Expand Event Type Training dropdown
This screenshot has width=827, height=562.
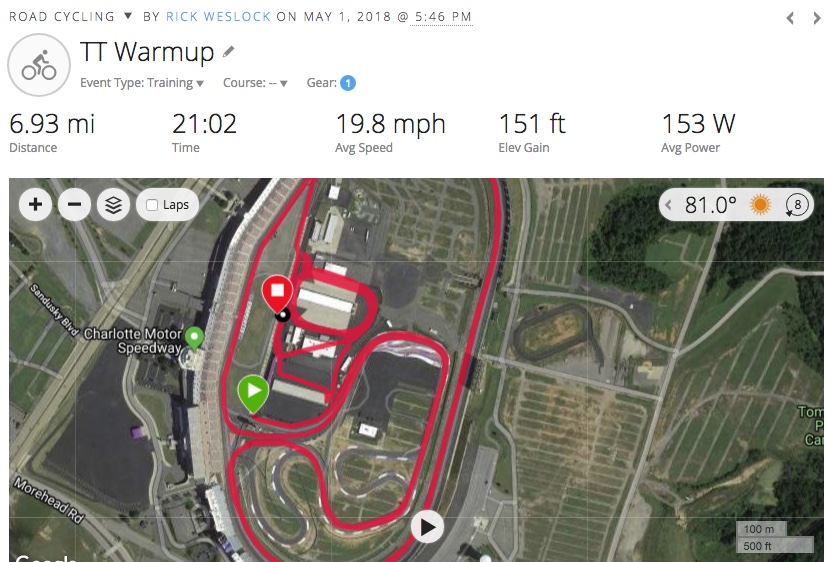[x=142, y=83]
